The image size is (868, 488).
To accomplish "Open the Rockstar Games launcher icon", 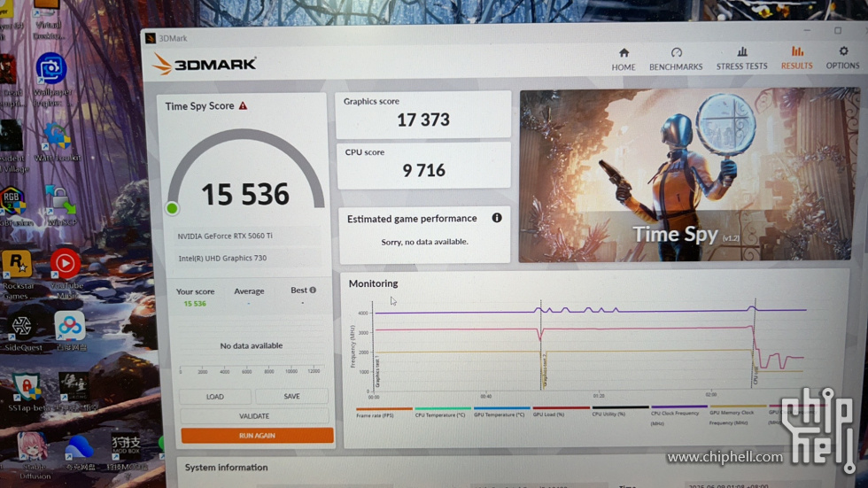I will click(17, 275).
